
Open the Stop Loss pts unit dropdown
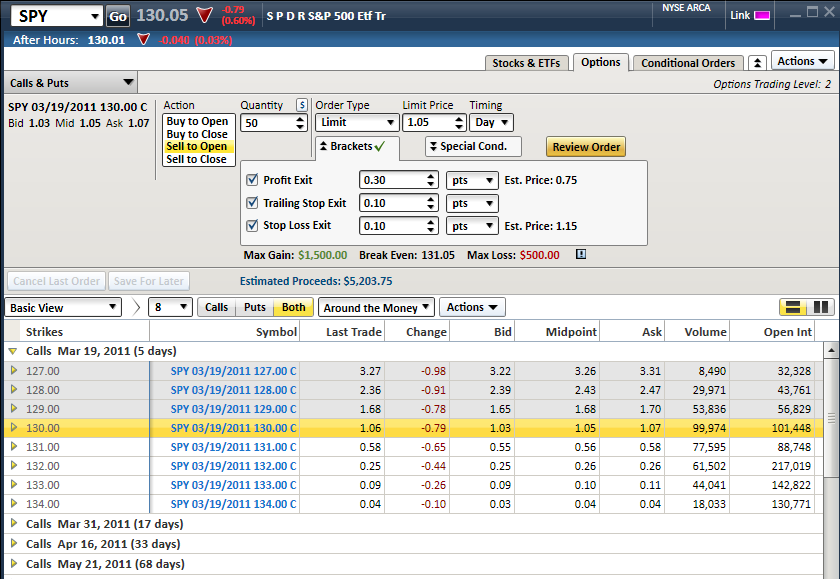472,226
